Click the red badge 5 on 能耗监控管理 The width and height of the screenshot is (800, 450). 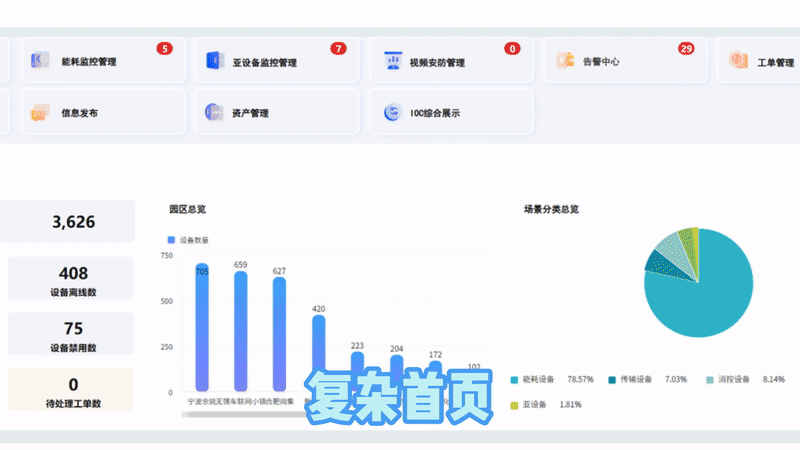164,48
